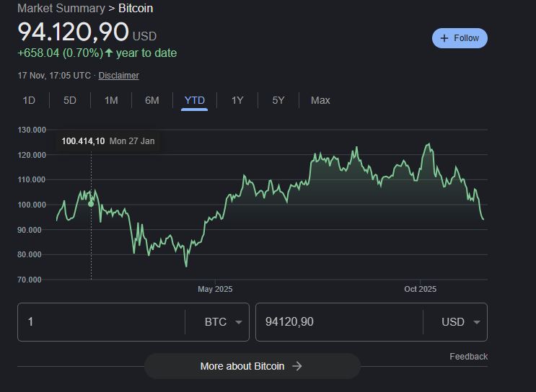Switch to the 6M tab
Viewport: 536px width, 392px height.
(152, 100)
